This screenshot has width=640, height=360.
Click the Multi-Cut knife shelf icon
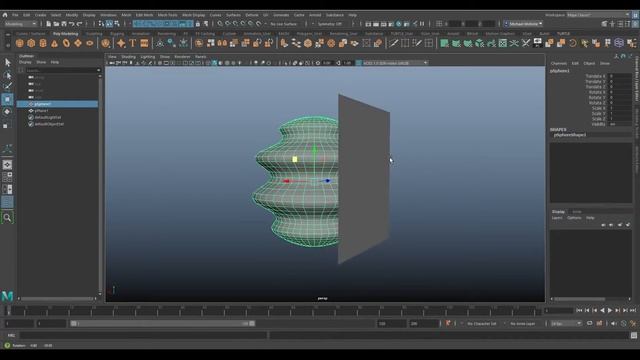click(x=393, y=43)
